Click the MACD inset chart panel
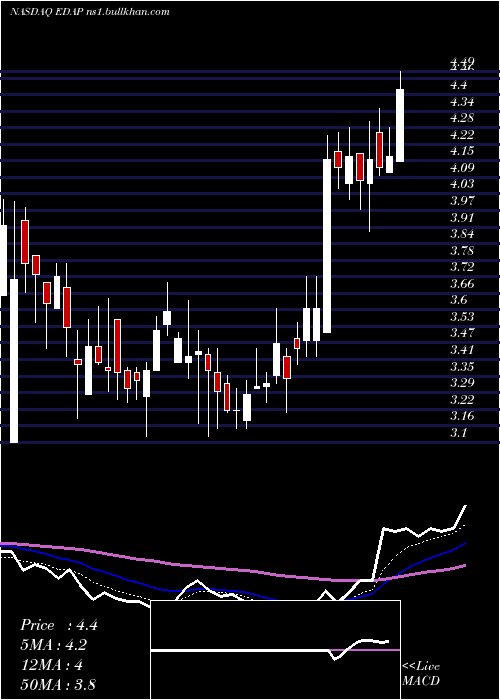 [275, 650]
